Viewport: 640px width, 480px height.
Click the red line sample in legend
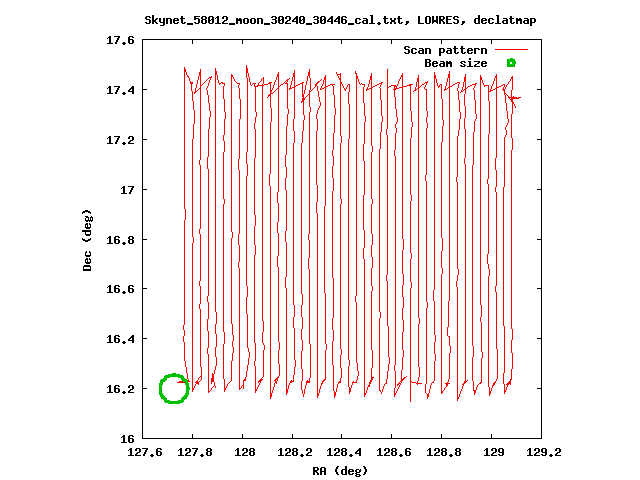click(x=511, y=49)
